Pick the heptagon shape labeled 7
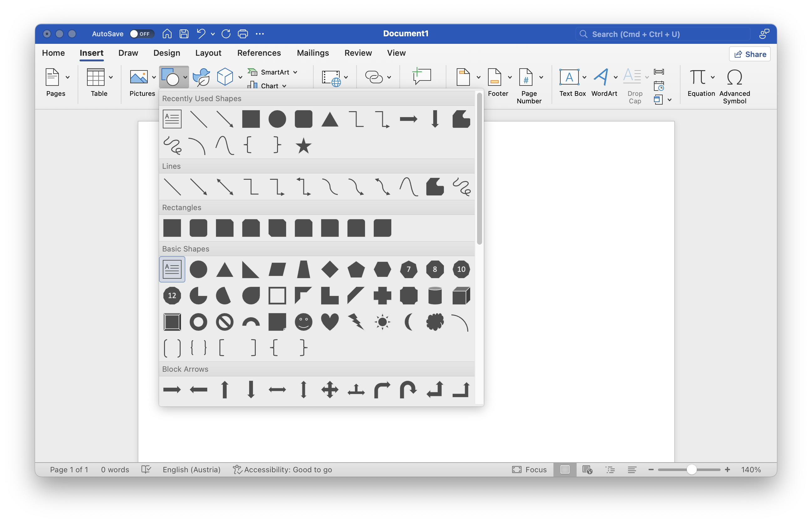The width and height of the screenshot is (812, 523). 409,269
